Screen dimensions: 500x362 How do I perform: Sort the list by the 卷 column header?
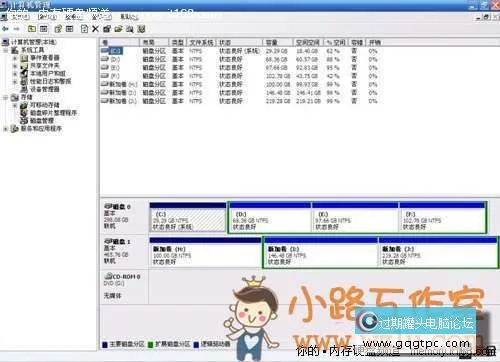coord(119,42)
